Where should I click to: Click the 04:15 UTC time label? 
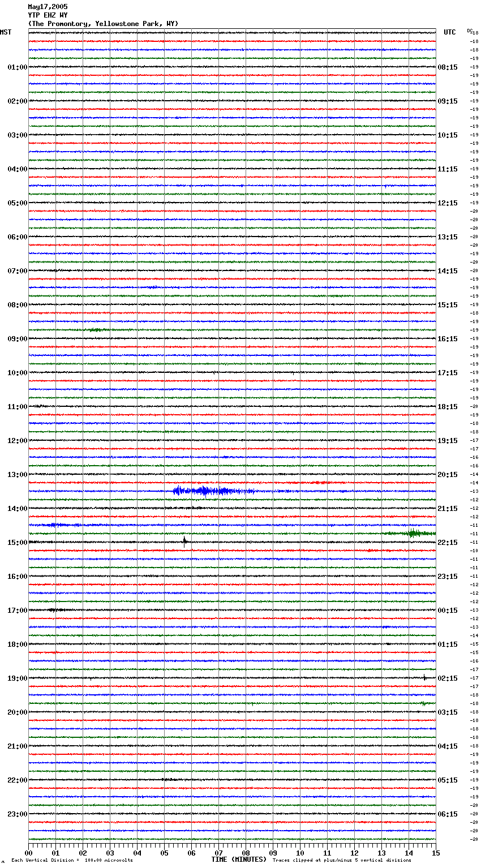(448, 746)
